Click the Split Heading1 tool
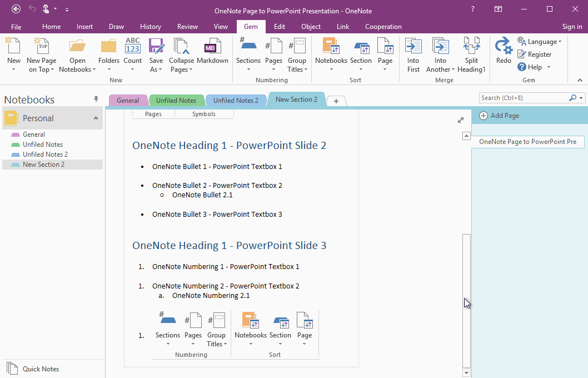Viewport: 588px width, 378px height. pyautogui.click(x=471, y=53)
